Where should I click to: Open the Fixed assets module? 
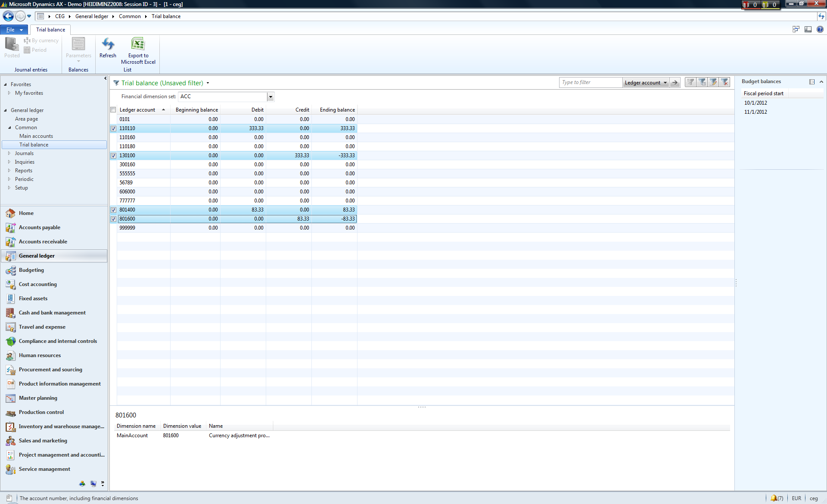(x=33, y=299)
